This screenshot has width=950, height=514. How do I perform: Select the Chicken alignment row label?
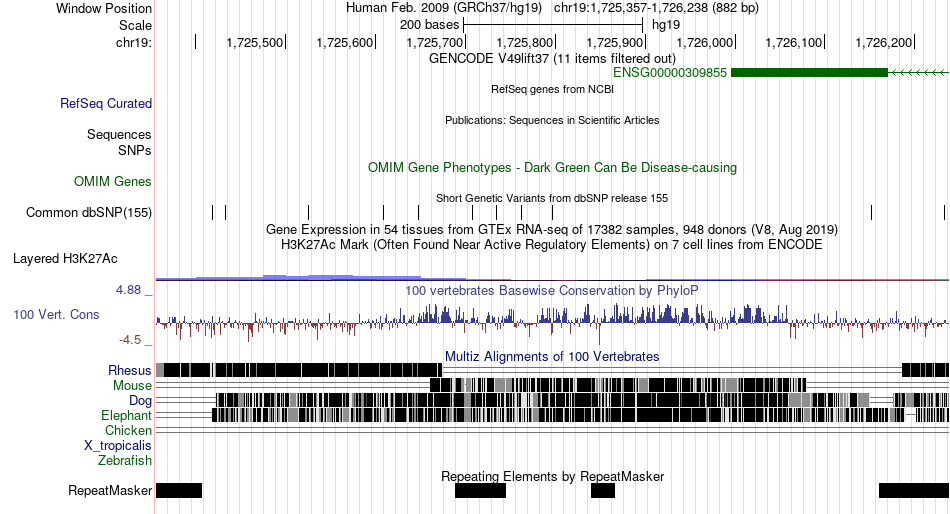(128, 430)
